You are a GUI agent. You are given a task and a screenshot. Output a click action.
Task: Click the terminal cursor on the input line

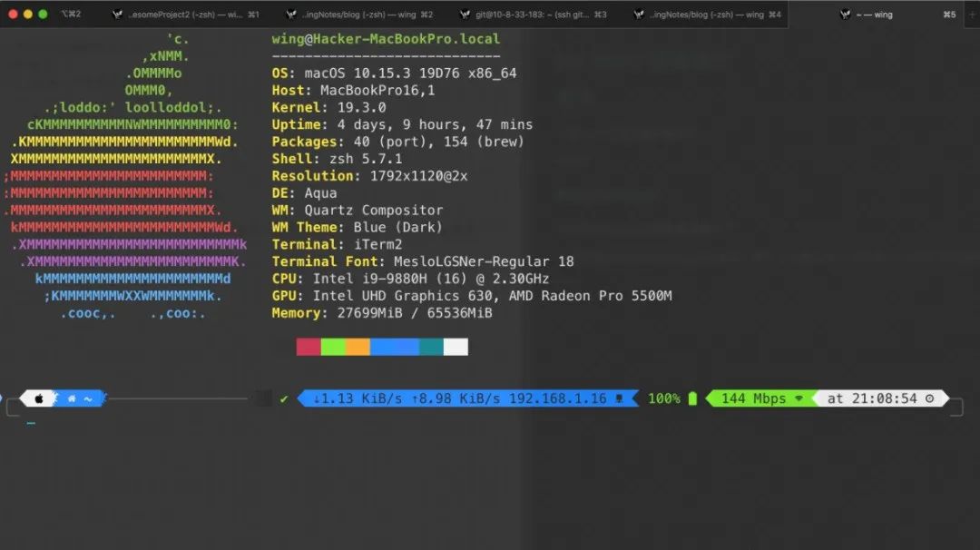click(x=31, y=423)
